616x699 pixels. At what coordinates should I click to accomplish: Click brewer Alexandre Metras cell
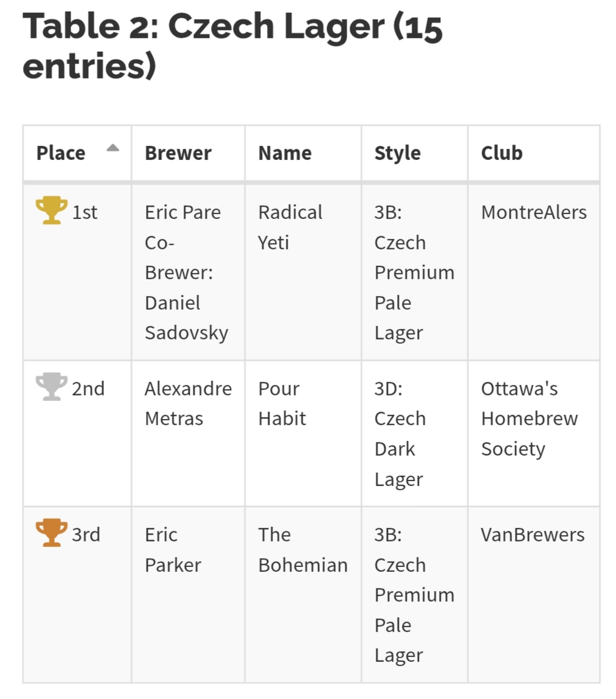(x=188, y=403)
